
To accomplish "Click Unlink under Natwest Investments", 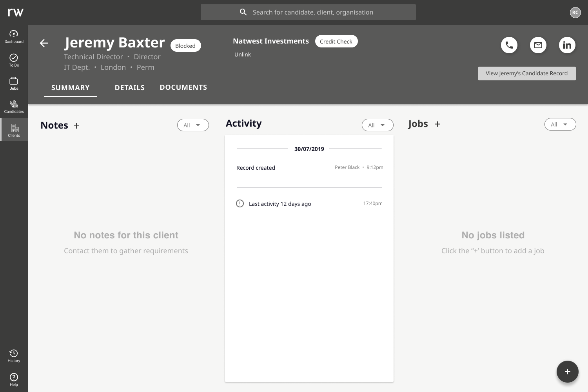I will pos(243,54).
